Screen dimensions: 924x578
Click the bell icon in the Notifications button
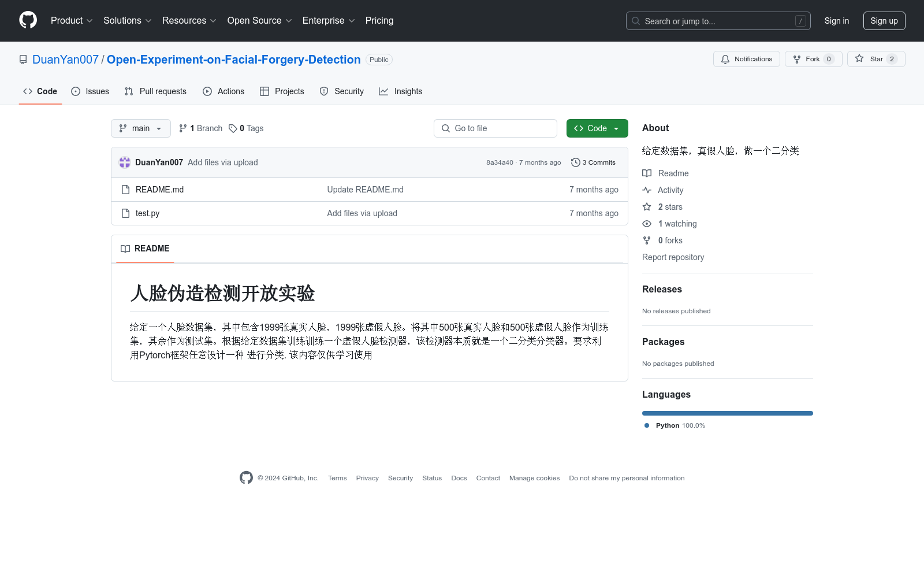coord(725,59)
